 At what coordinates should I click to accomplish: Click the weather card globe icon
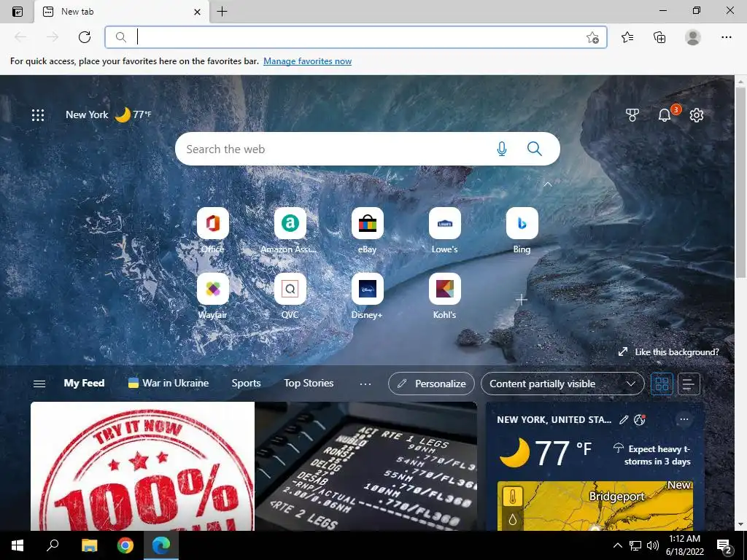(639, 419)
